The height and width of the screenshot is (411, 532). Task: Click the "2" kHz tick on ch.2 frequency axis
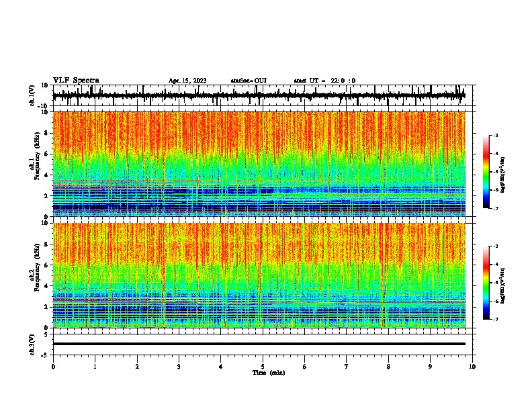tap(46, 307)
